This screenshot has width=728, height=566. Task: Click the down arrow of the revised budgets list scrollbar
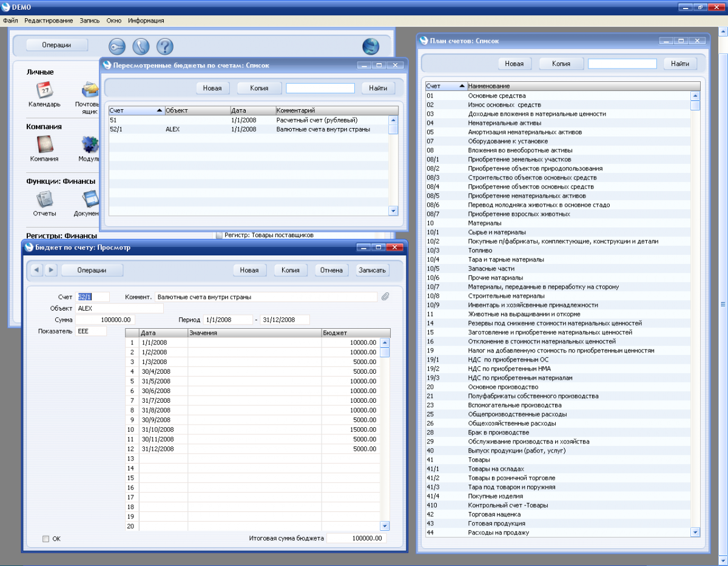tap(393, 211)
